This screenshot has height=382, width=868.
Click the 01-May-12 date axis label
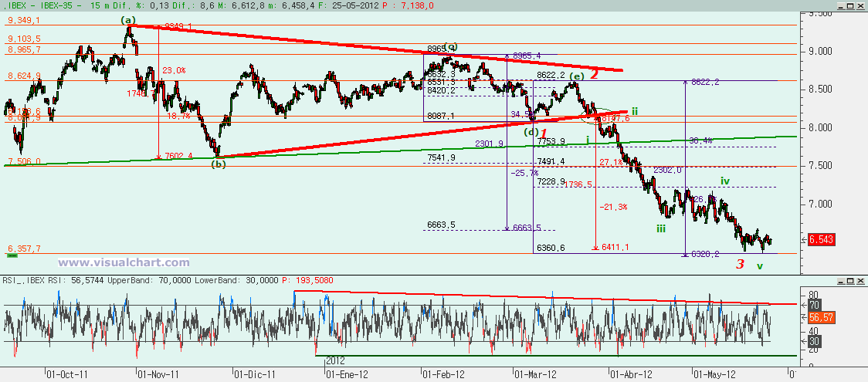[714, 374]
